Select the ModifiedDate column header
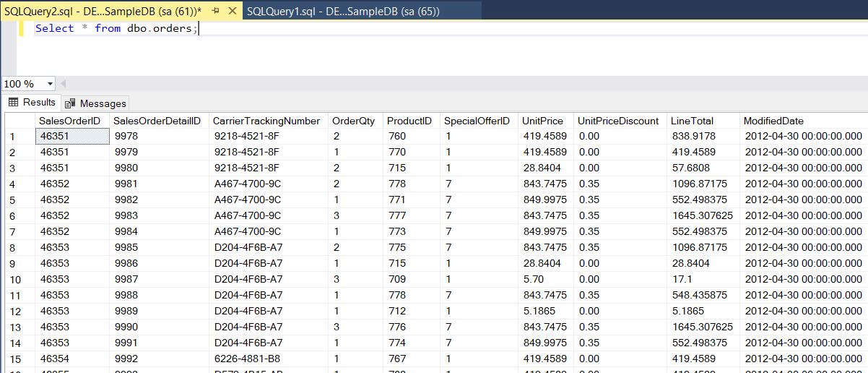The height and width of the screenshot is (373, 868). 773,121
